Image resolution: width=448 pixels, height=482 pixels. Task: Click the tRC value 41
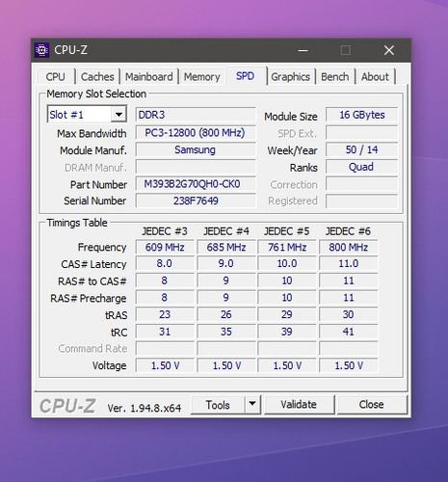349,332
